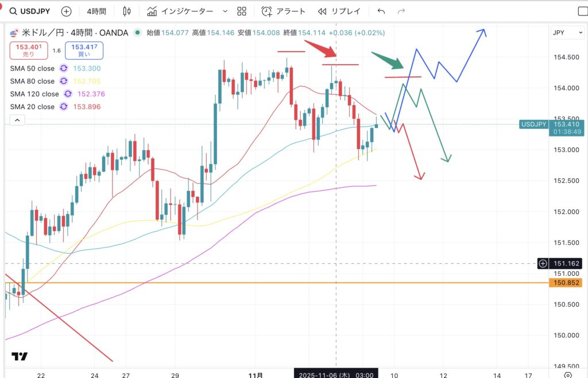Open the JPY currency dropdown

tap(565, 33)
